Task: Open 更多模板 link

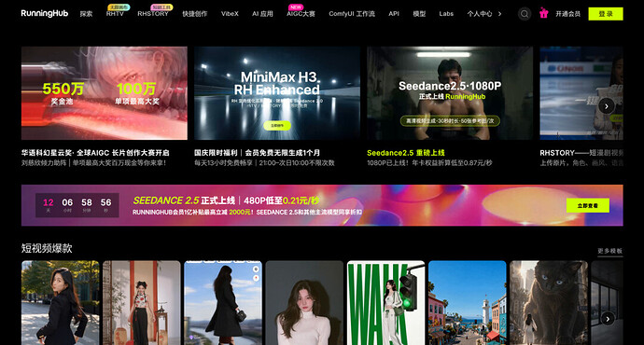Action: pyautogui.click(x=609, y=251)
